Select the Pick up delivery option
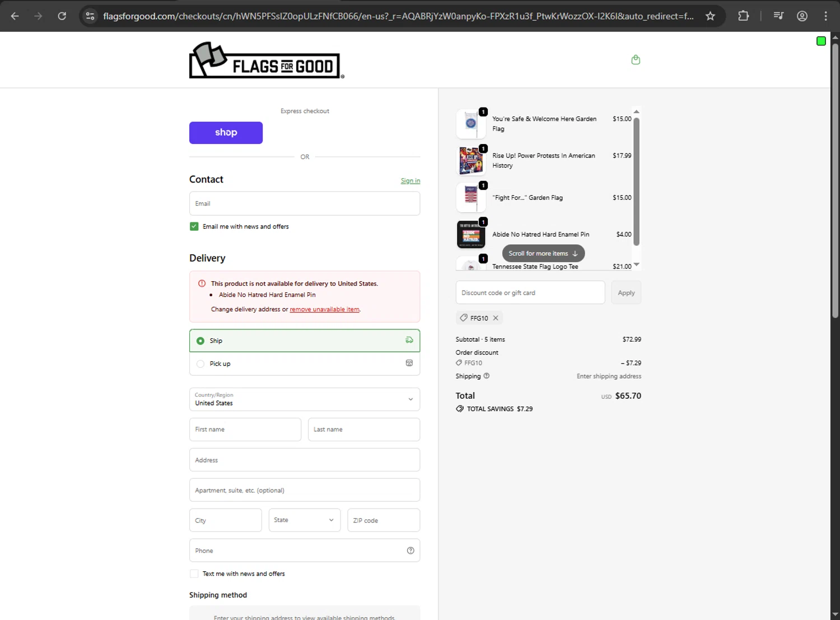Viewport: 840px width, 620px height. click(x=305, y=363)
